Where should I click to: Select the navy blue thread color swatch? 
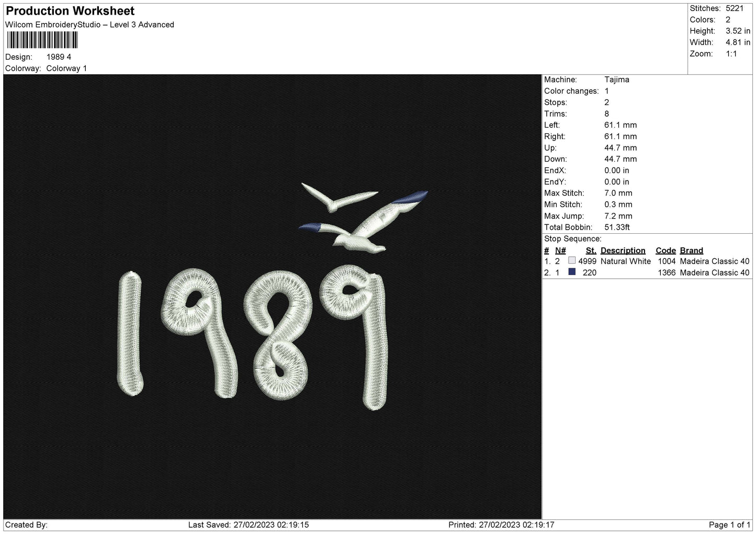(572, 272)
